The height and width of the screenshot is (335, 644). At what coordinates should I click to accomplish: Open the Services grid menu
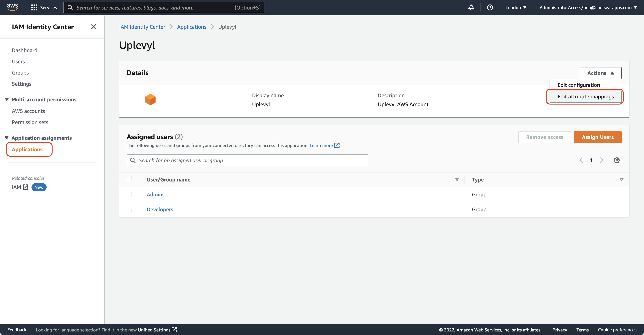[44, 7]
